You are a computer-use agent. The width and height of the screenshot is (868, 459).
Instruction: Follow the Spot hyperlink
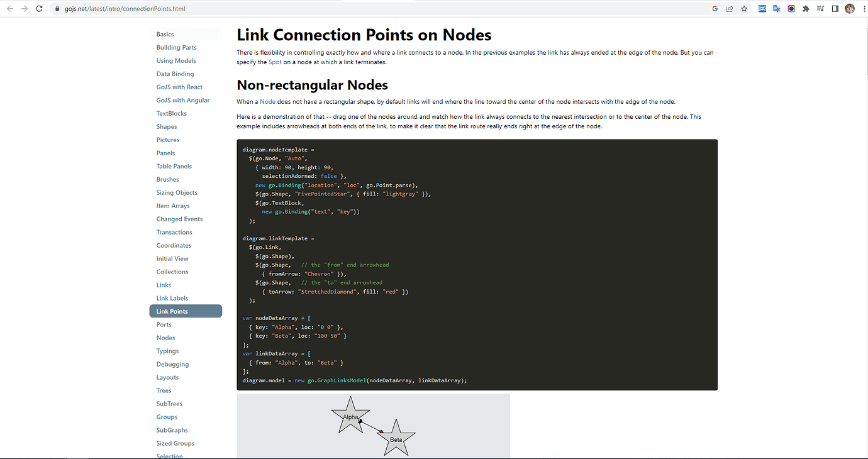275,62
